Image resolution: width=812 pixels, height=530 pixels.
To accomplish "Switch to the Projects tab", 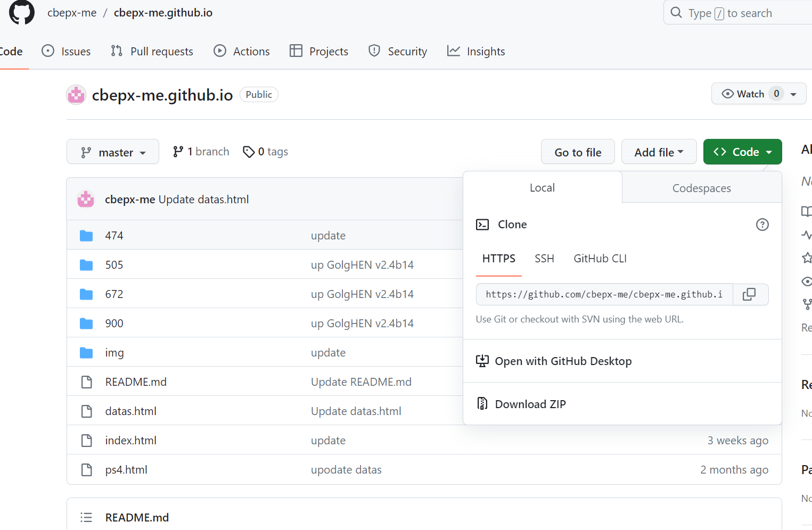I will [318, 52].
